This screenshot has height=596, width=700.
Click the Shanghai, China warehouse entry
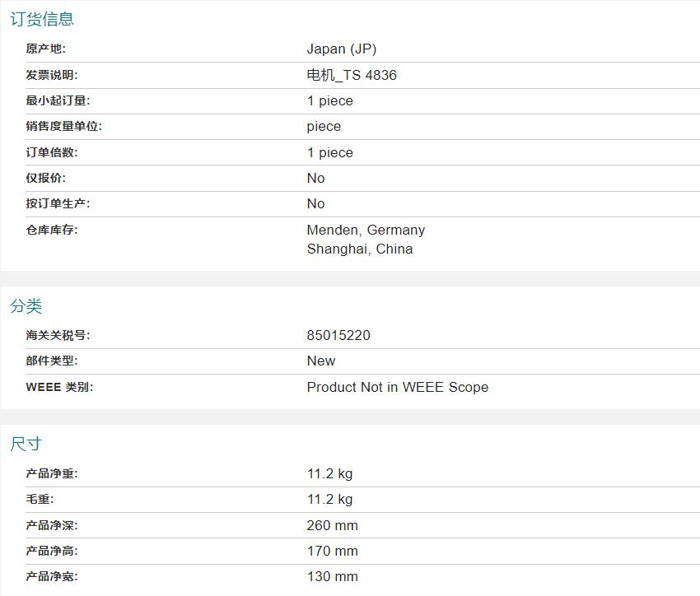(360, 249)
